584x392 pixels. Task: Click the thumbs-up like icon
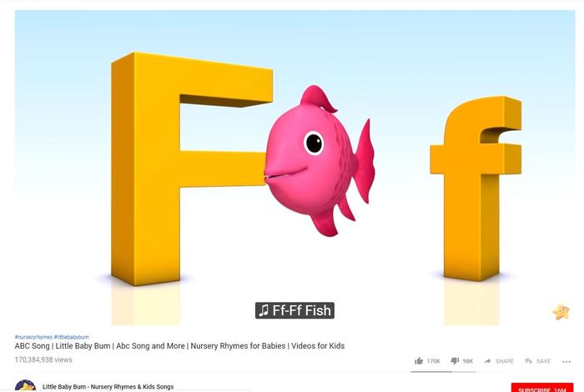coord(419,361)
